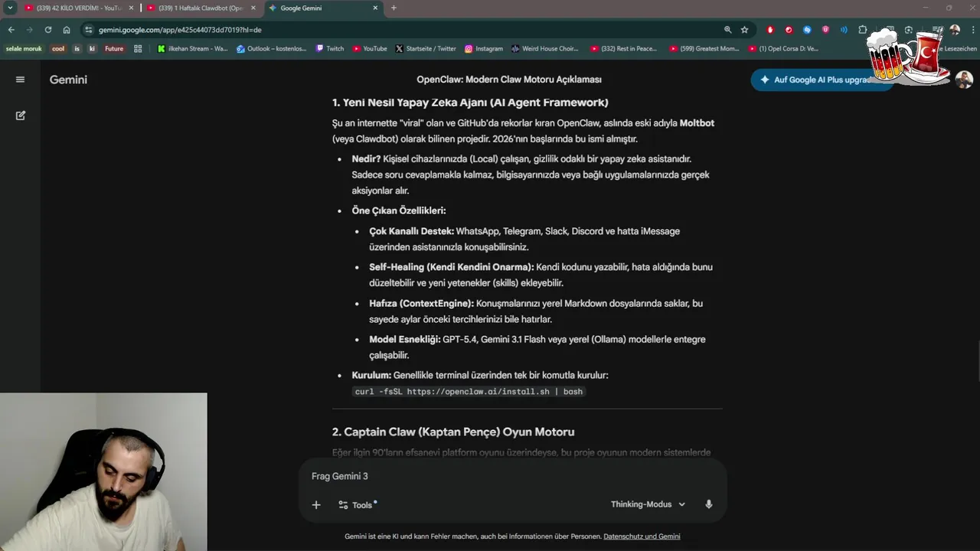Close the Google Gemini tab

coord(375,8)
